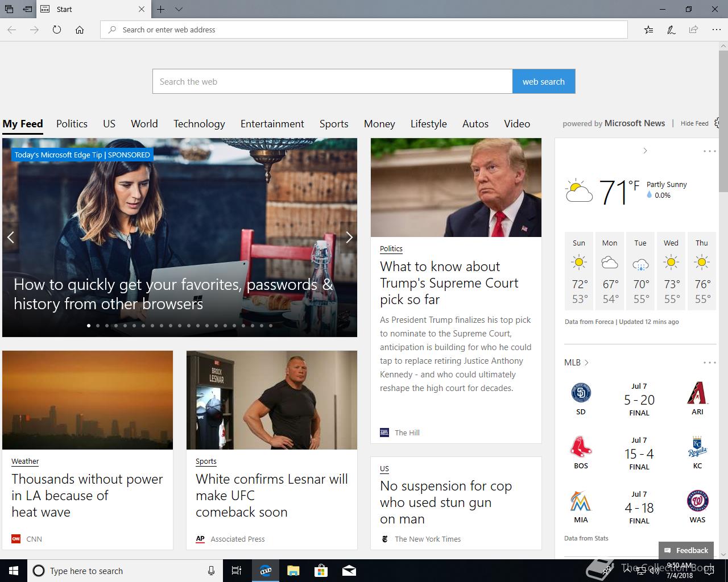Image resolution: width=728 pixels, height=582 pixels.
Task: Open Microsoft Store from the taskbar
Action: 321,571
